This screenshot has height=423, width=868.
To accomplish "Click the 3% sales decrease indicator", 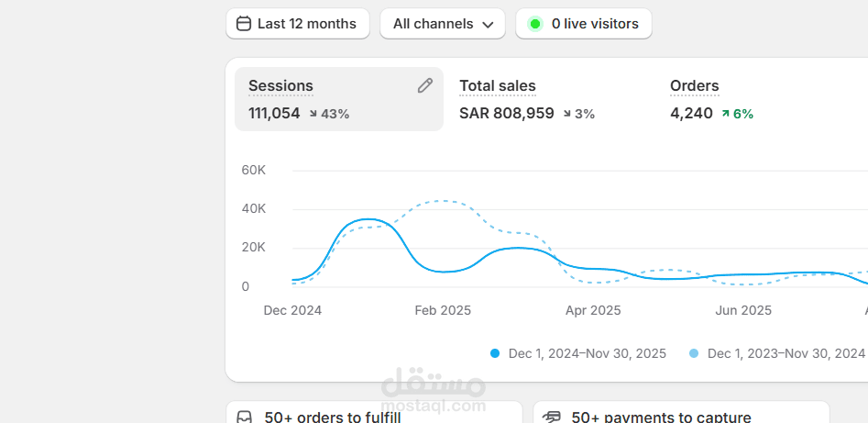I will click(579, 114).
